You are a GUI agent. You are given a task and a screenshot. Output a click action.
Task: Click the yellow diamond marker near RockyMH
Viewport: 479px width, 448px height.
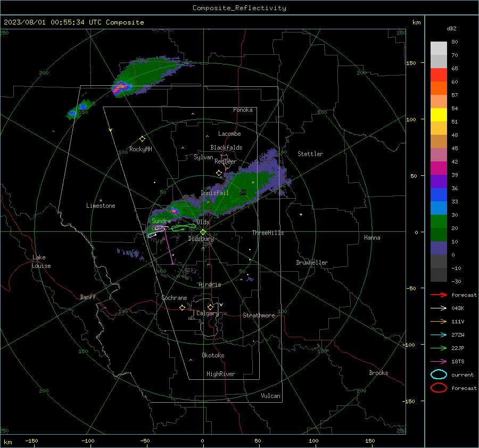pos(142,139)
